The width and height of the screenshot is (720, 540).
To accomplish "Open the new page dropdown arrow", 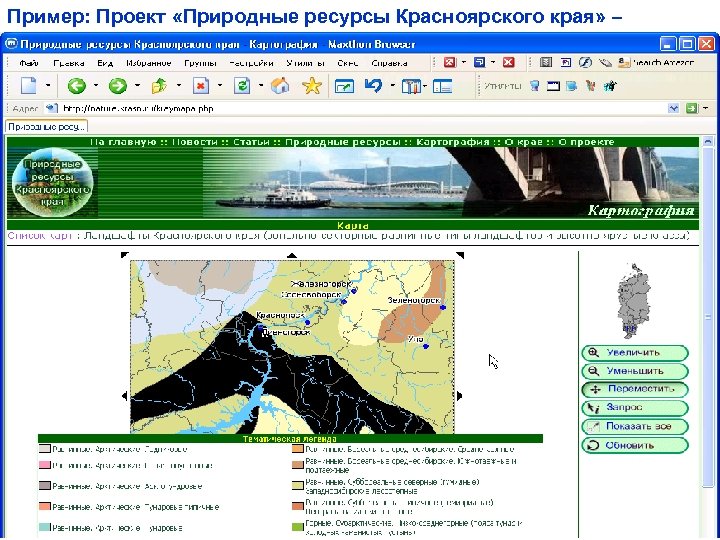I will [48, 85].
